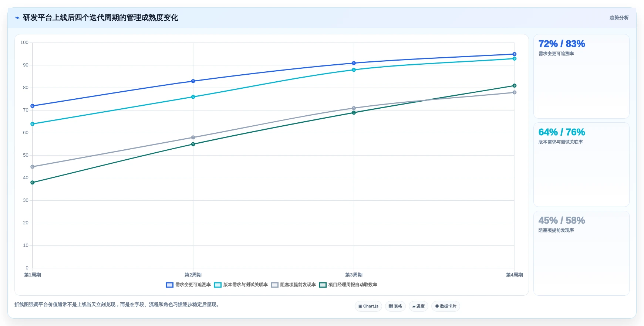Toggle the 项目经理周报自动取数率 legend swatch

coord(323,285)
